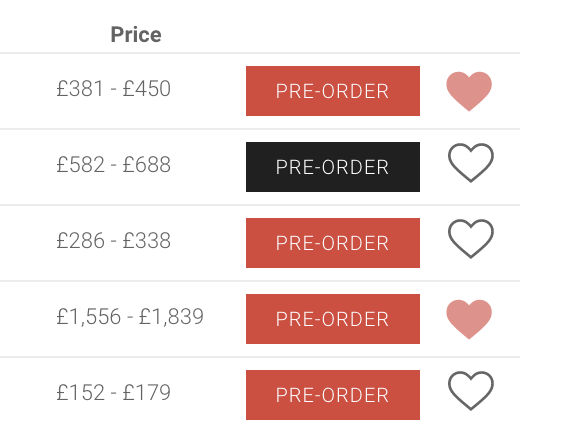This screenshot has width=582, height=430.
Task: Click the £179 upper price value
Action: [147, 392]
